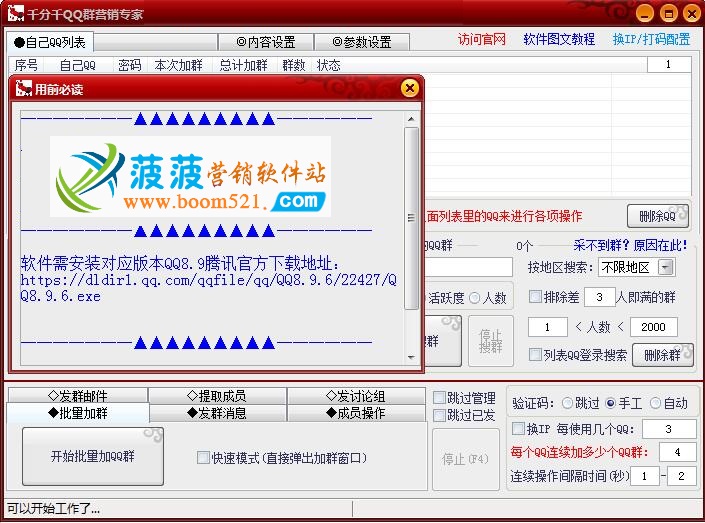The height and width of the screenshot is (523, 705).
Task: Open the 内容设置 tab
Action: [266, 42]
